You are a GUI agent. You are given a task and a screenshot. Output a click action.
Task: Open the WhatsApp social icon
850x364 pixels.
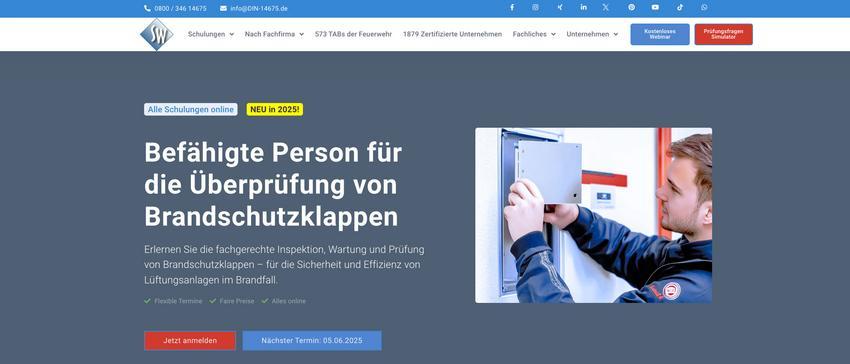[x=704, y=8]
